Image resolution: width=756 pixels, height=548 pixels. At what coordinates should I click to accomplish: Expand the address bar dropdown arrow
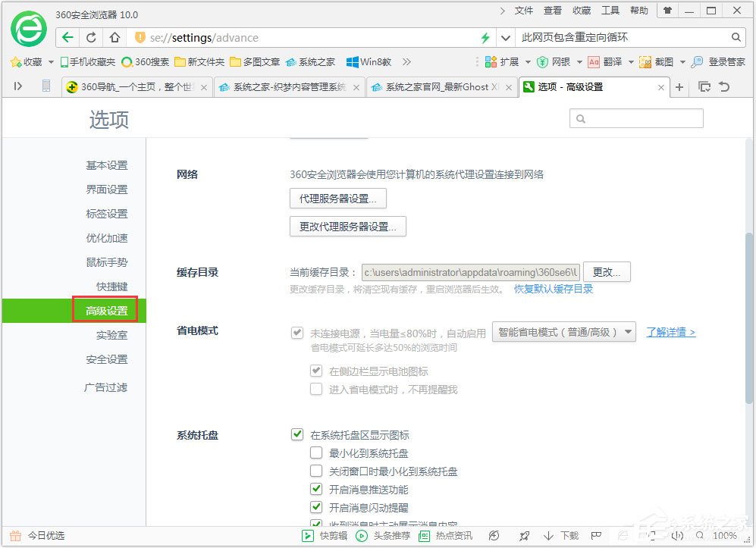pos(505,36)
